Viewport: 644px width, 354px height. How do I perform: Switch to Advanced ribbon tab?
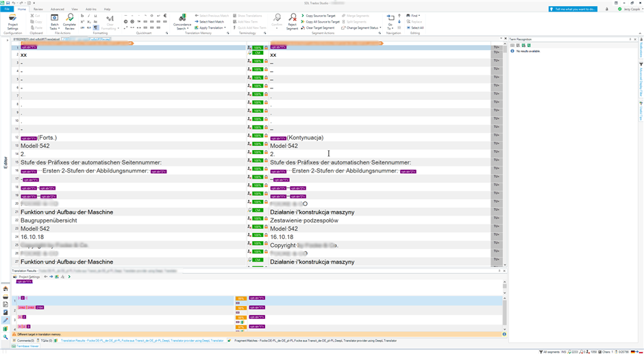click(x=57, y=9)
